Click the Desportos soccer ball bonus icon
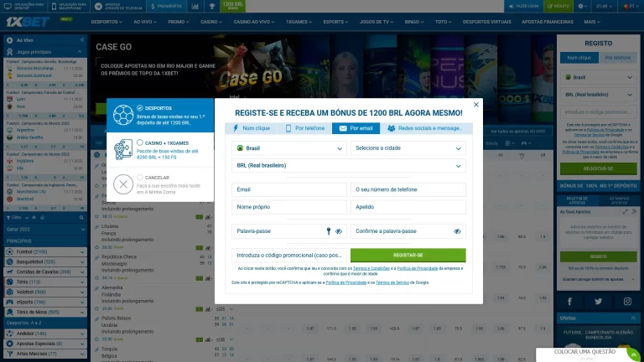Image resolution: width=644 pixels, height=362 pixels. (x=123, y=115)
